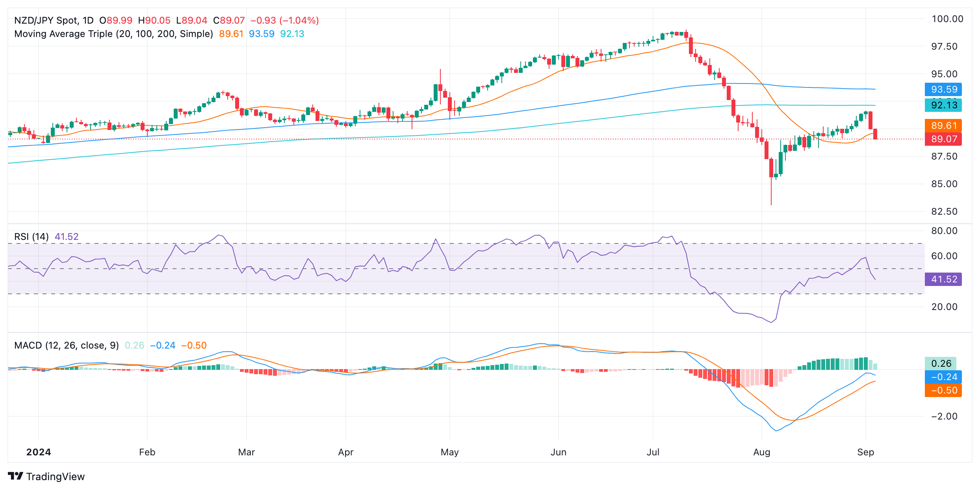980x490 pixels.
Task: Click the orange −0.50 signal axis tag
Action: (943, 390)
